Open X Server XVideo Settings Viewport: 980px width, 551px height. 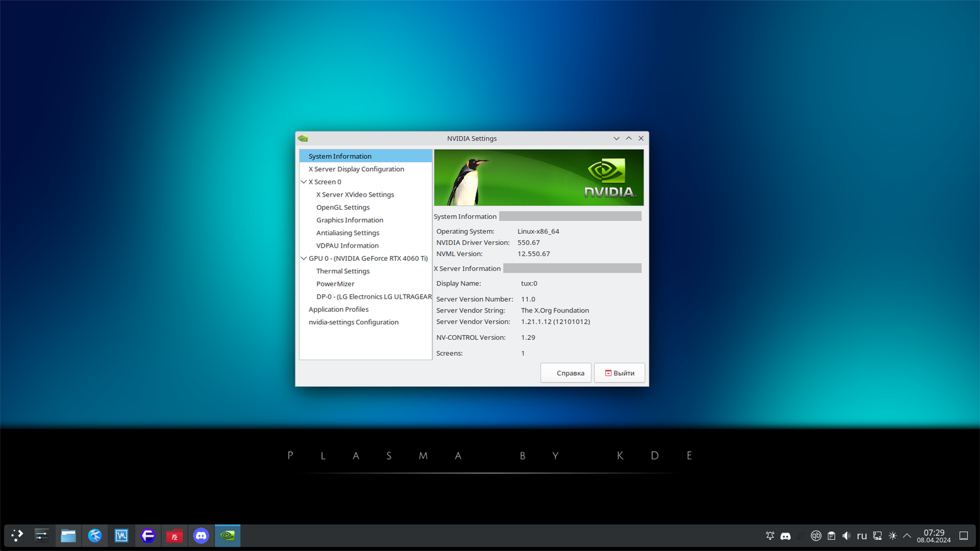(355, 195)
